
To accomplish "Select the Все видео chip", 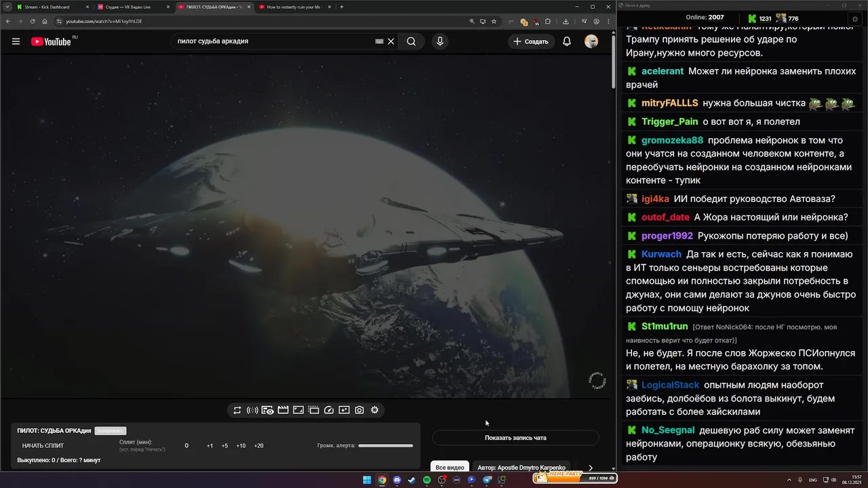I will coord(450,468).
